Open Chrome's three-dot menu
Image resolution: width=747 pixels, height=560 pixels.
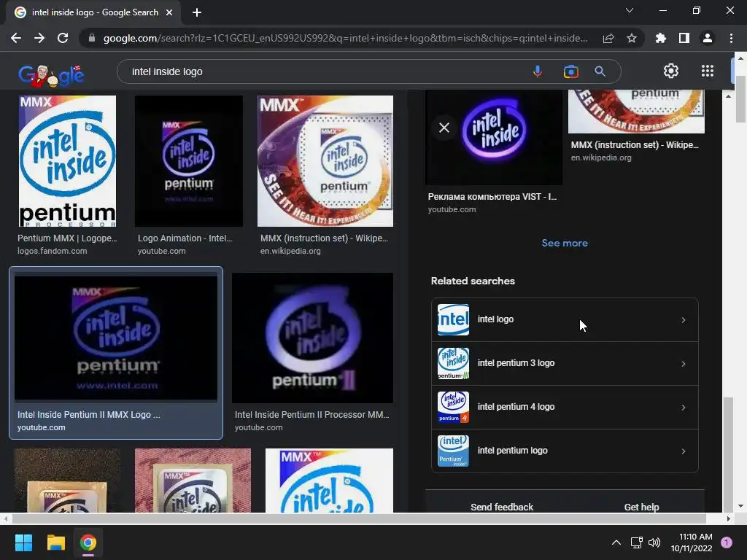coord(731,38)
